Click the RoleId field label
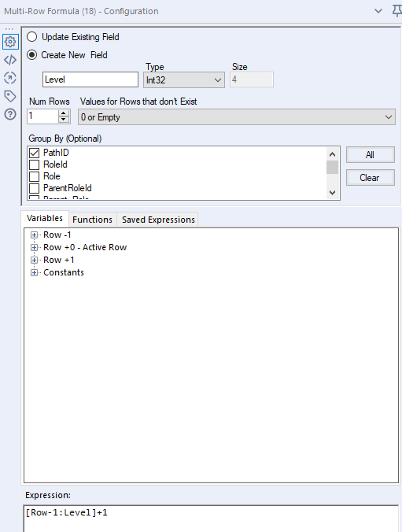The width and height of the screenshot is (402, 532). 55,164
